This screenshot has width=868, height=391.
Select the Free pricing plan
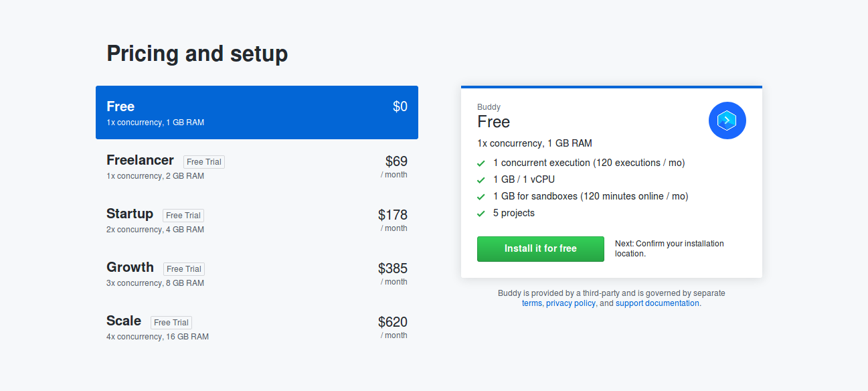[256, 112]
